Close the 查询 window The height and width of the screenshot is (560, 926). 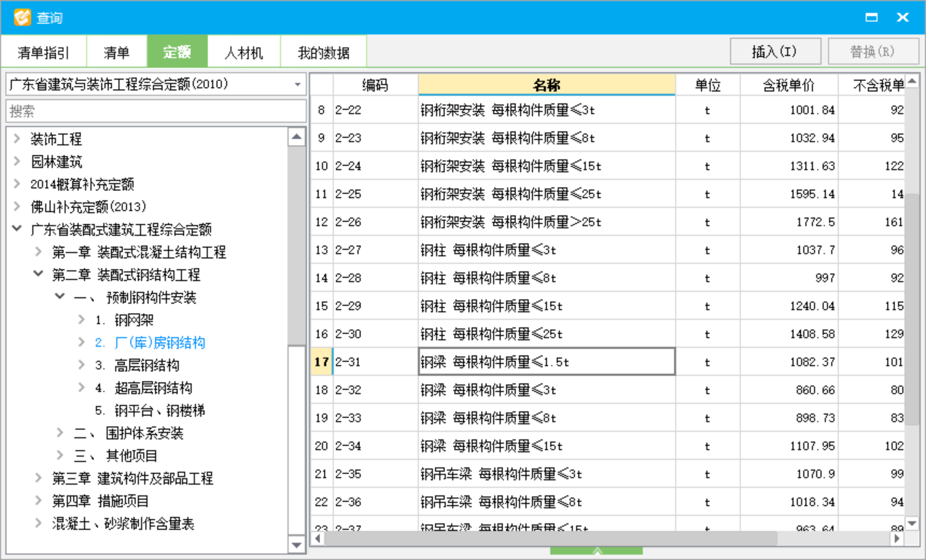point(903,17)
